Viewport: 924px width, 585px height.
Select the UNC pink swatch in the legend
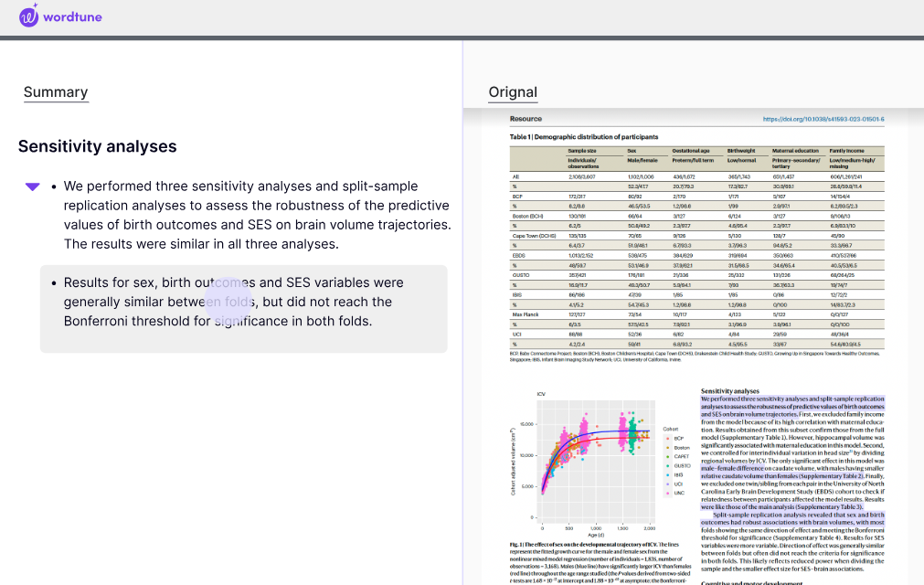[x=667, y=493]
